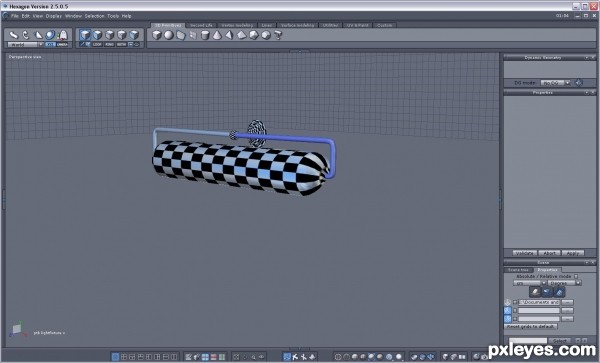Toggle LOOP selection mode
Image resolution: width=600 pixels, height=363 pixels.
coord(97,45)
